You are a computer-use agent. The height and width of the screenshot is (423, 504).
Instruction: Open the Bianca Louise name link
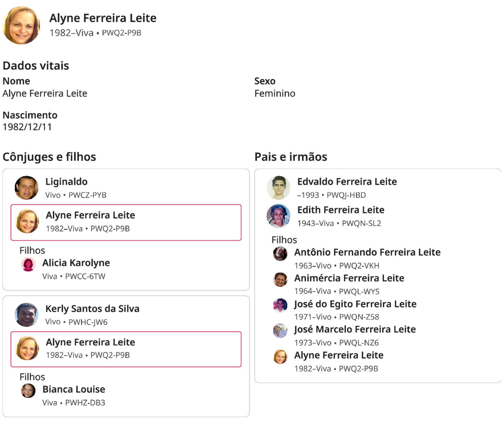tap(74, 389)
